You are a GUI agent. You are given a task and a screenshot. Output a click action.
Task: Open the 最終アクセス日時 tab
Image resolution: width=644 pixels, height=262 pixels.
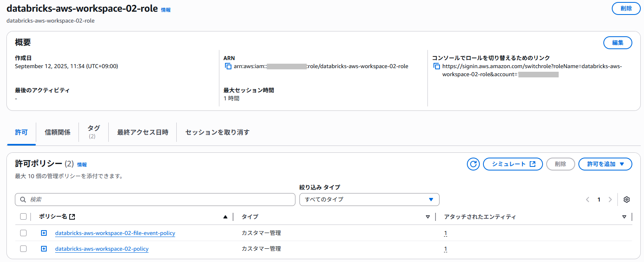[142, 132]
